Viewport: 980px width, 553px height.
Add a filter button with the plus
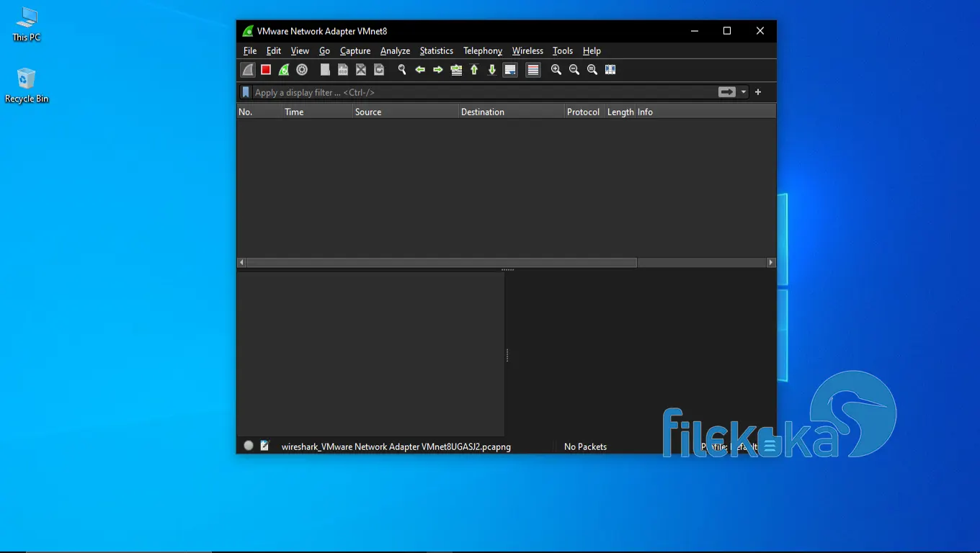(758, 92)
